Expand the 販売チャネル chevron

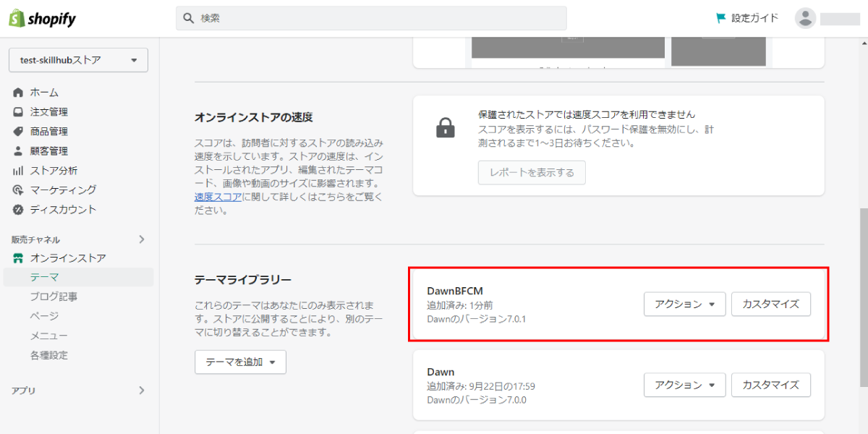tap(142, 239)
